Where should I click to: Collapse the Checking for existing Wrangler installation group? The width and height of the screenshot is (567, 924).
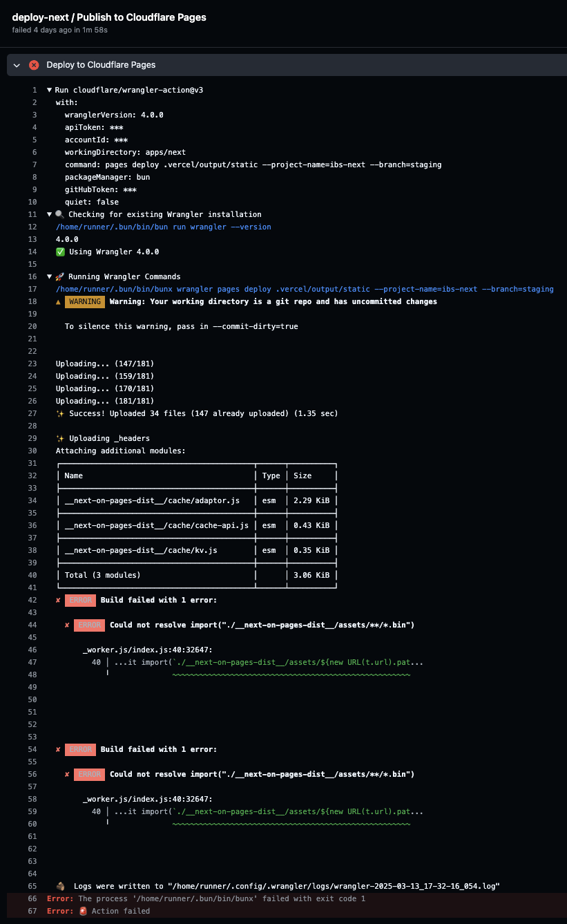(x=48, y=214)
